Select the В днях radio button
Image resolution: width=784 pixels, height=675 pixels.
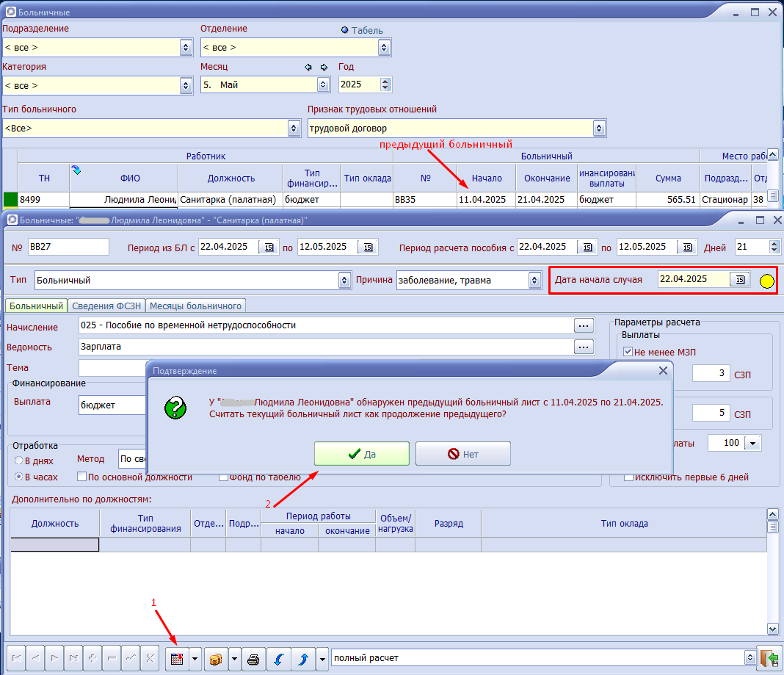pos(19,461)
